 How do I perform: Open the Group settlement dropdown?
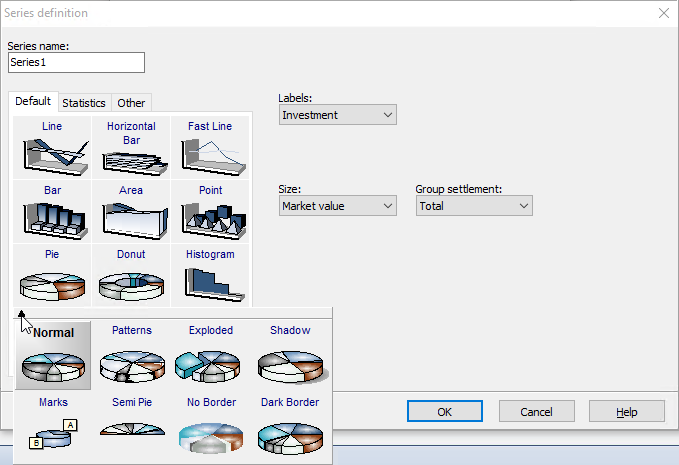coord(474,206)
